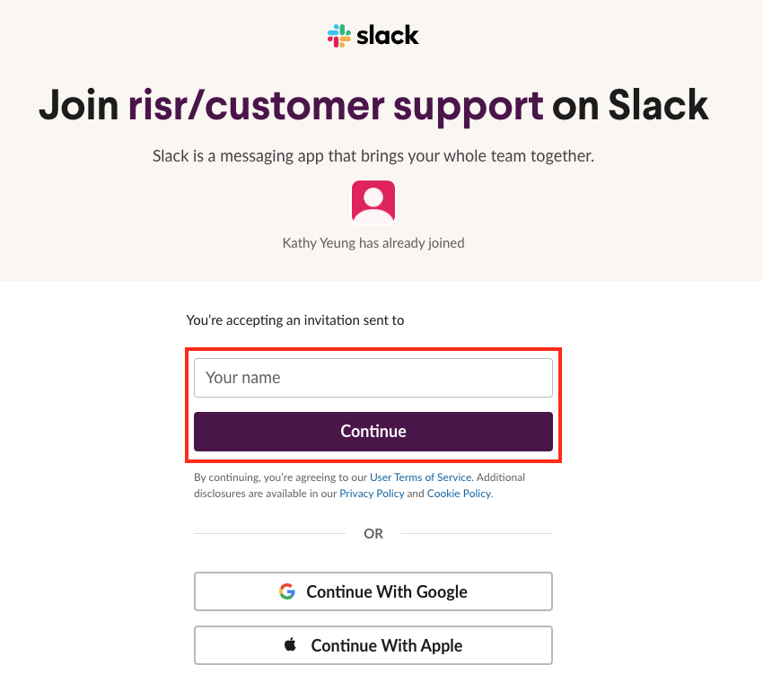Click the Apple icon on the Apple button
Viewport: 763px width, 700px height.
pyautogui.click(x=291, y=645)
